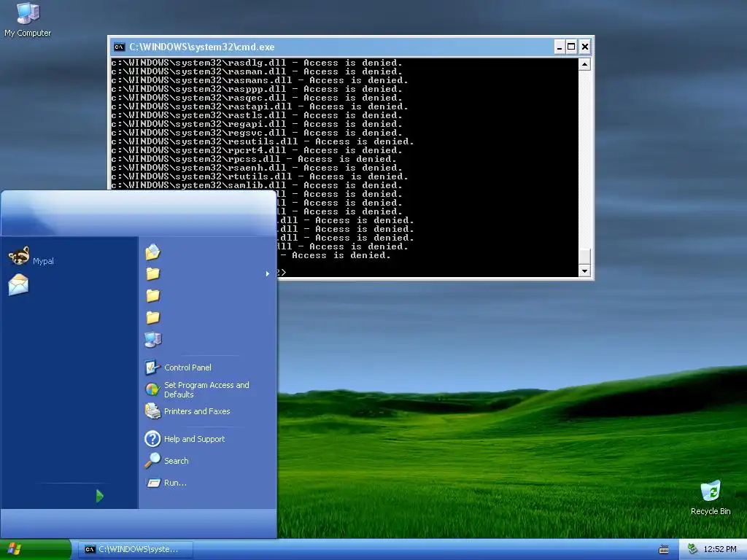Click the rasmans.dll Access is denied line
The width and height of the screenshot is (747, 560).
tap(260, 80)
